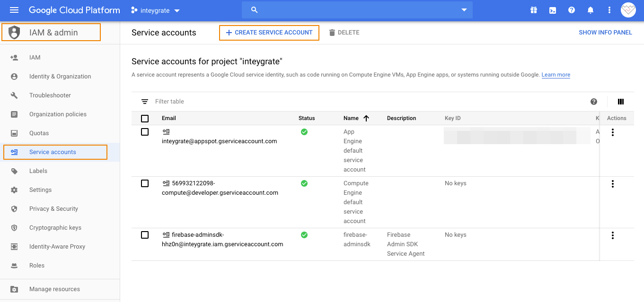Click the search magnifier icon
This screenshot has width=644, height=302.
(x=255, y=10)
